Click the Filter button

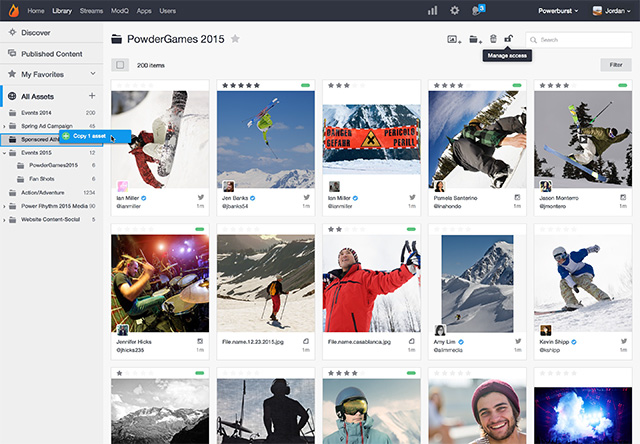614,65
